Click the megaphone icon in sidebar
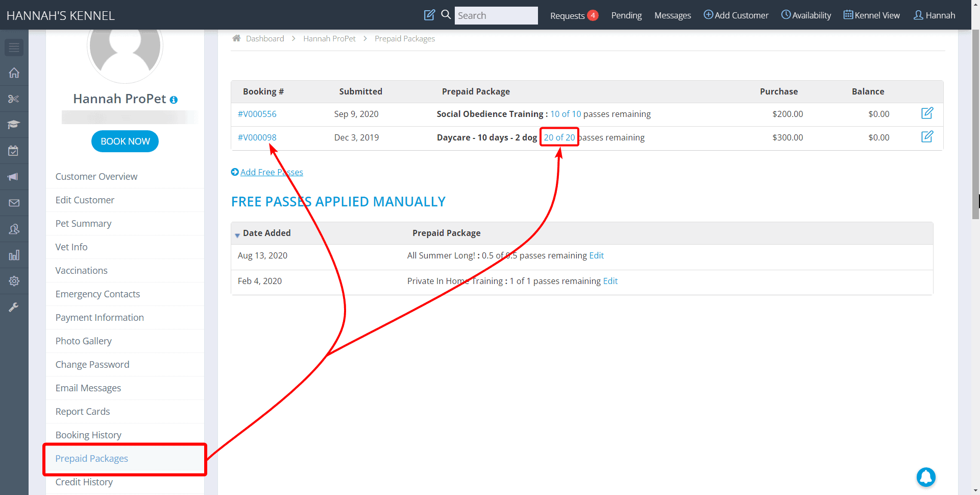The width and height of the screenshot is (980, 495). 14,177
